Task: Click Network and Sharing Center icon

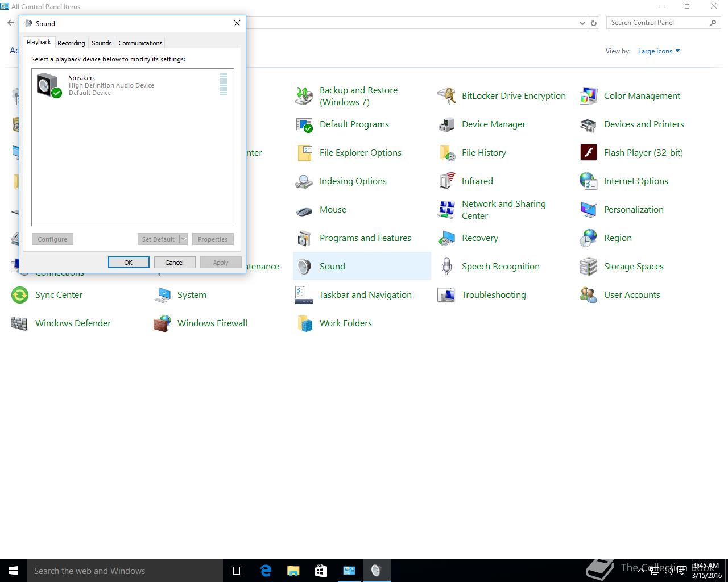Action: pos(446,210)
